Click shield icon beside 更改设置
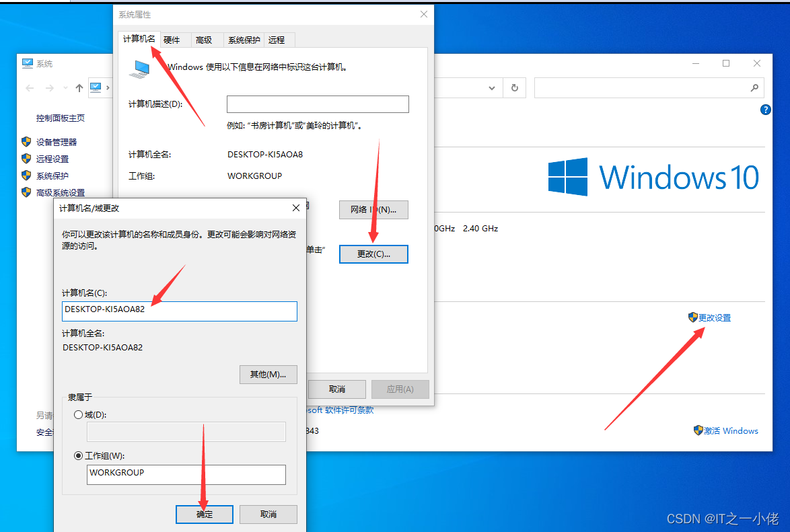Viewport: 790px width, 532px height. pos(692,317)
